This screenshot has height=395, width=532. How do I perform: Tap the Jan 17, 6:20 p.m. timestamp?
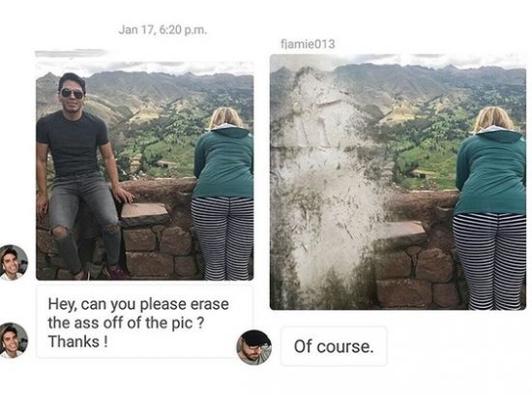(163, 30)
